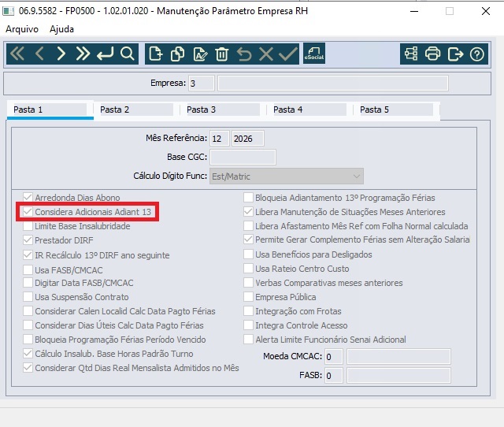Go to first record with double-left arrow
The height and width of the screenshot is (427, 504).
click(x=17, y=54)
